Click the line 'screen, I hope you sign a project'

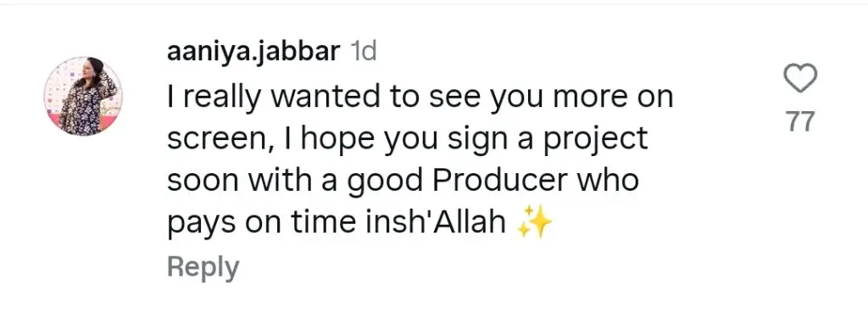[x=408, y=139]
